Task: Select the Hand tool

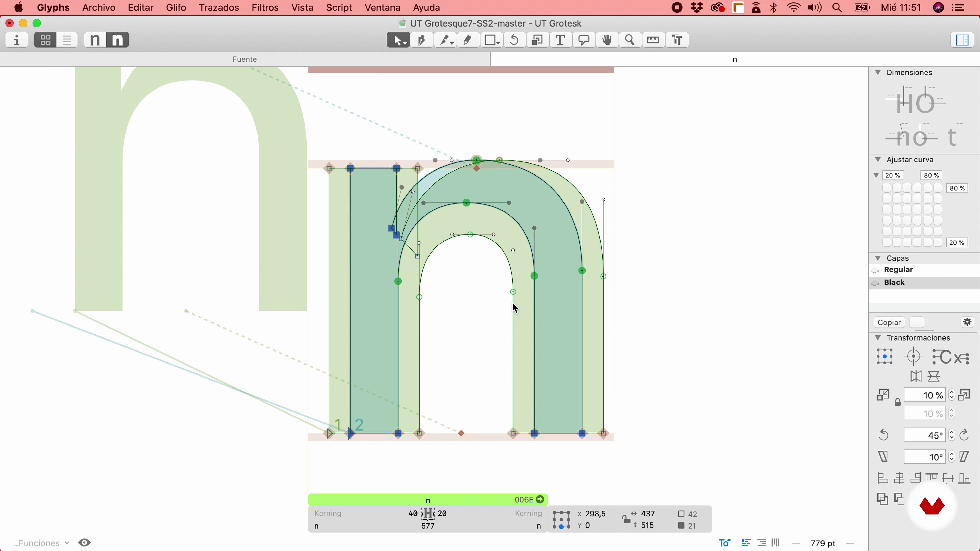Action: (x=607, y=40)
